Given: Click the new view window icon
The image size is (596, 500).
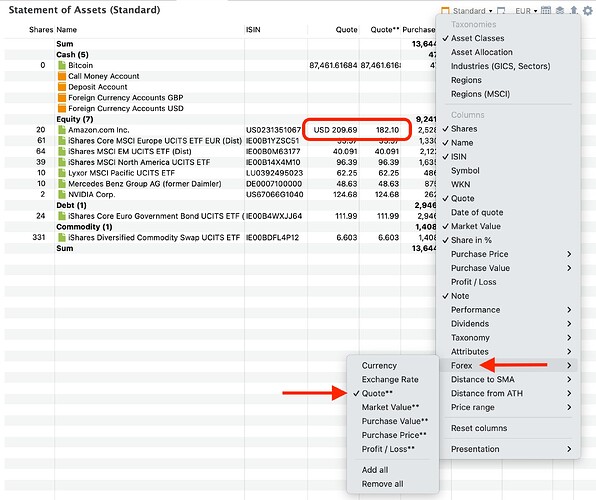Looking at the screenshot, I should (501, 11).
